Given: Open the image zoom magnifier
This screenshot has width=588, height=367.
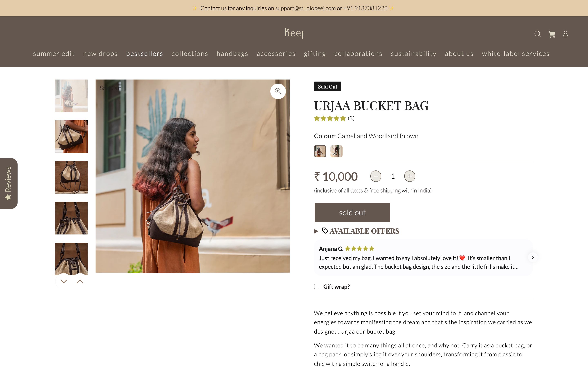Looking at the screenshot, I should [278, 91].
